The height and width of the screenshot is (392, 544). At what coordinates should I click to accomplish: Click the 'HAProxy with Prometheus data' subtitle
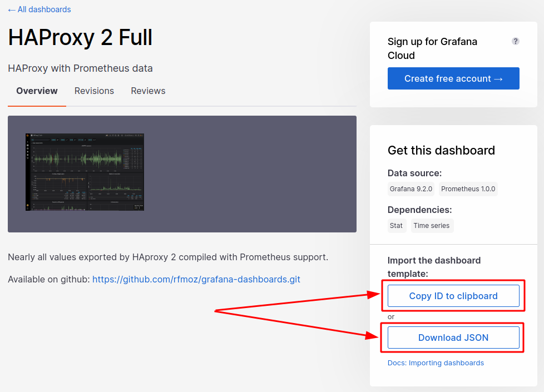[80, 68]
